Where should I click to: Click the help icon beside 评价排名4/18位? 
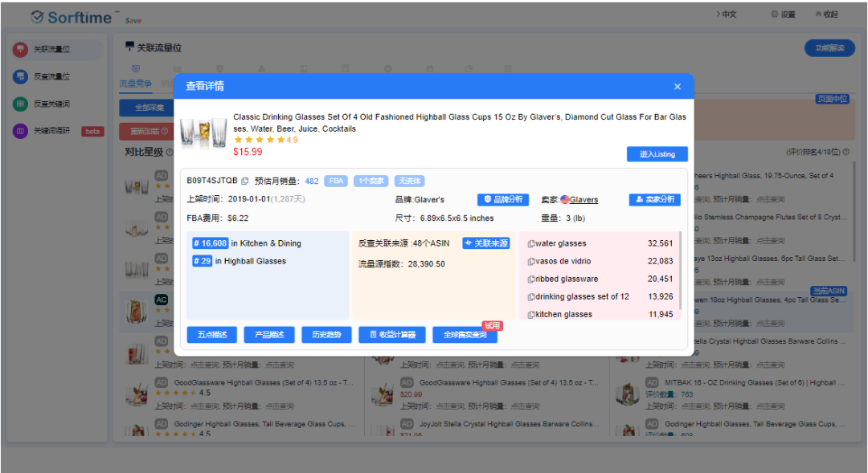tap(845, 152)
